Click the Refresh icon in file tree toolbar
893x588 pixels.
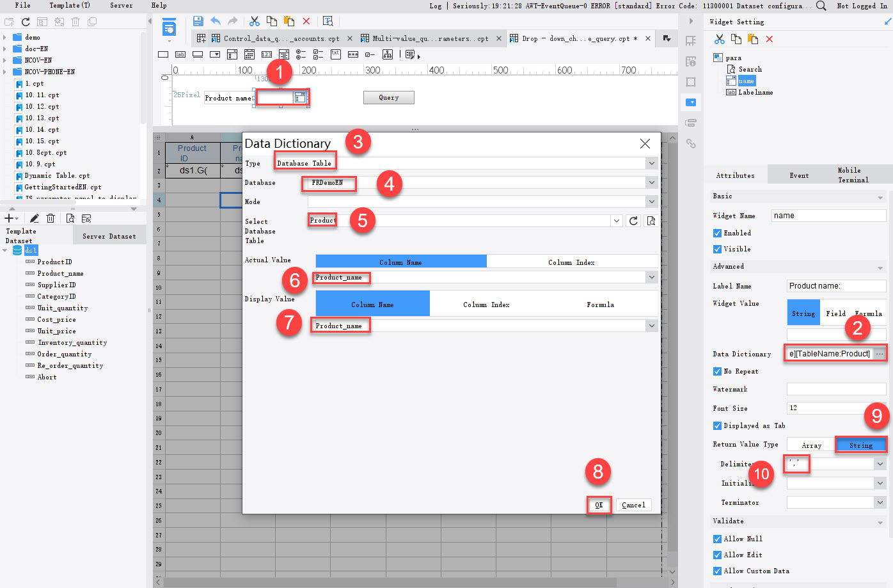(26, 22)
